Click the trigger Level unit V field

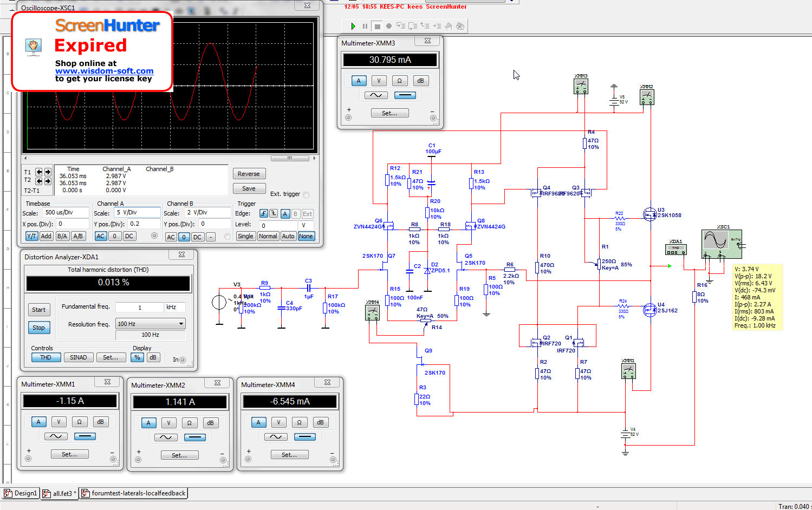[x=306, y=225]
